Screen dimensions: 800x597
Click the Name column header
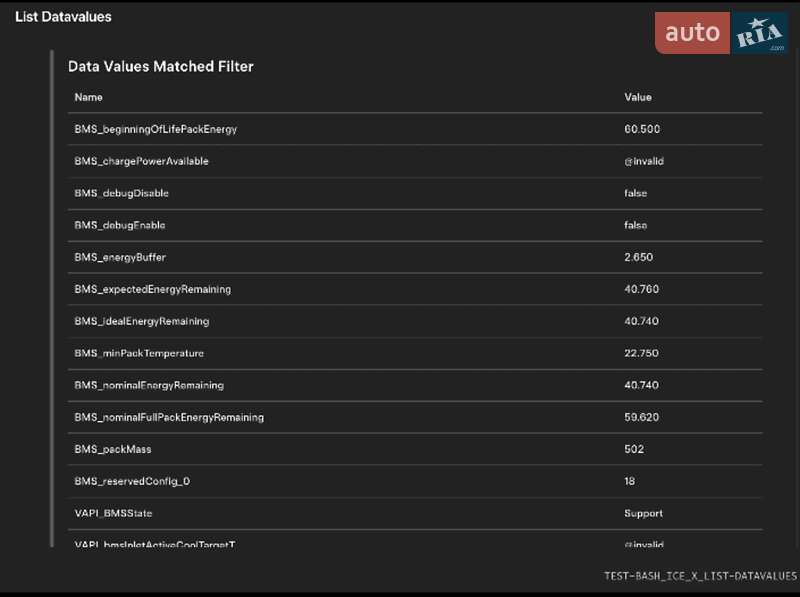pos(88,97)
